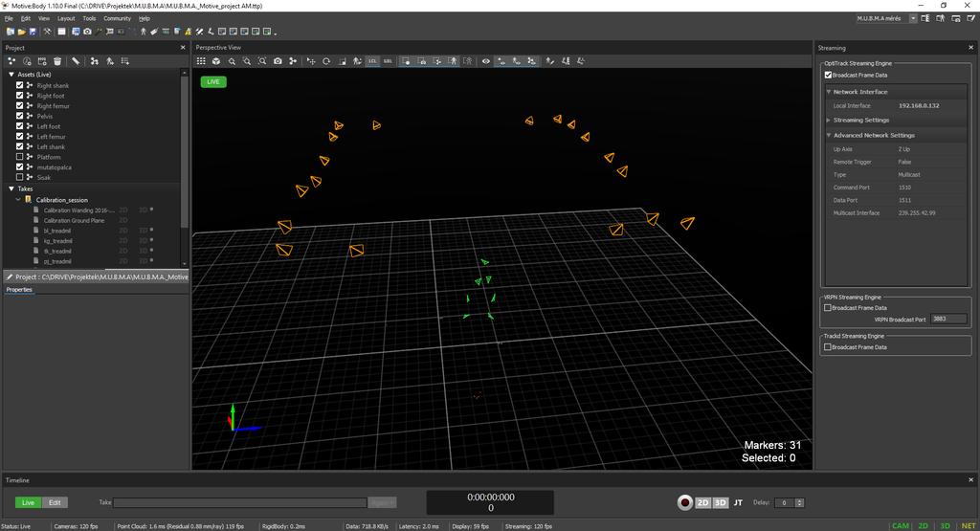The image size is (980, 531).
Task: Click the eye visibility icon in Perspective toolbar
Action: 485,61
